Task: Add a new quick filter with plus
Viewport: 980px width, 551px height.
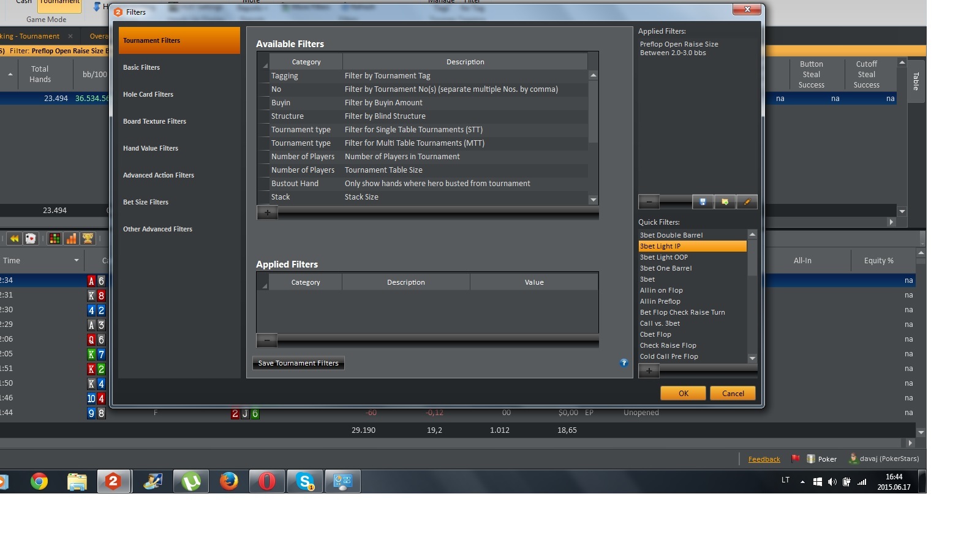Action: click(649, 370)
